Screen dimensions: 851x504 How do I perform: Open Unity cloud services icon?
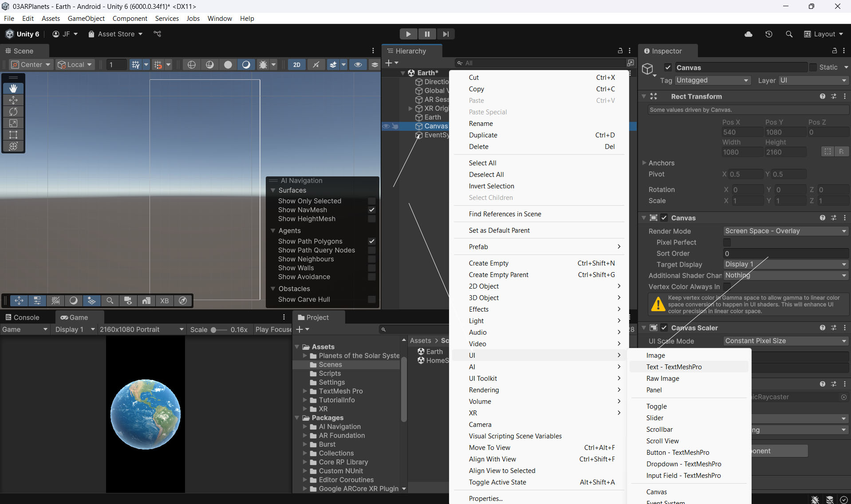pos(749,34)
